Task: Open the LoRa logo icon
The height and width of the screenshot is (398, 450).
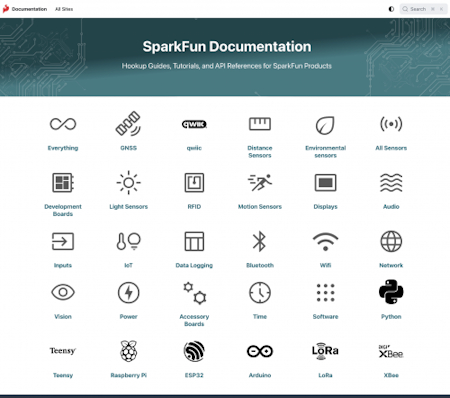Action: point(325,351)
